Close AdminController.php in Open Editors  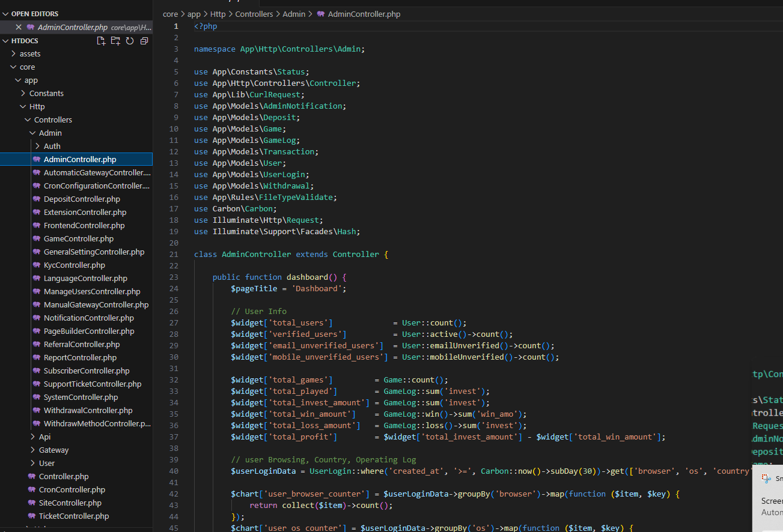(19, 27)
